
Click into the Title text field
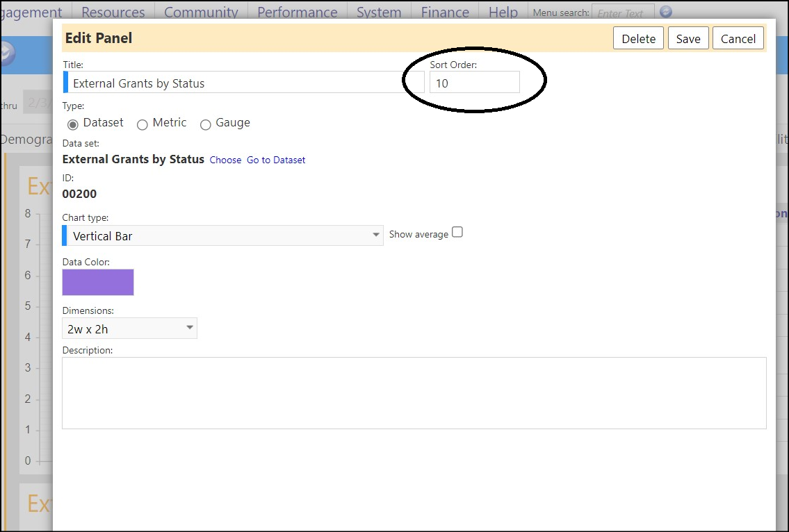pos(243,83)
